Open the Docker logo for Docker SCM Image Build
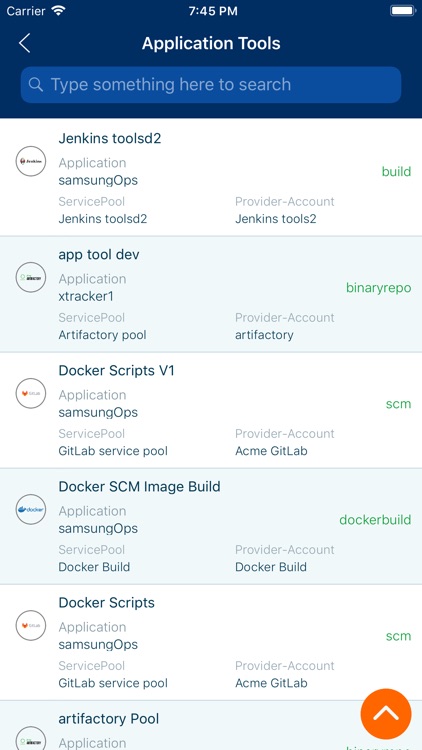Screen dimensions: 422x750 pyautogui.click(x=31, y=509)
